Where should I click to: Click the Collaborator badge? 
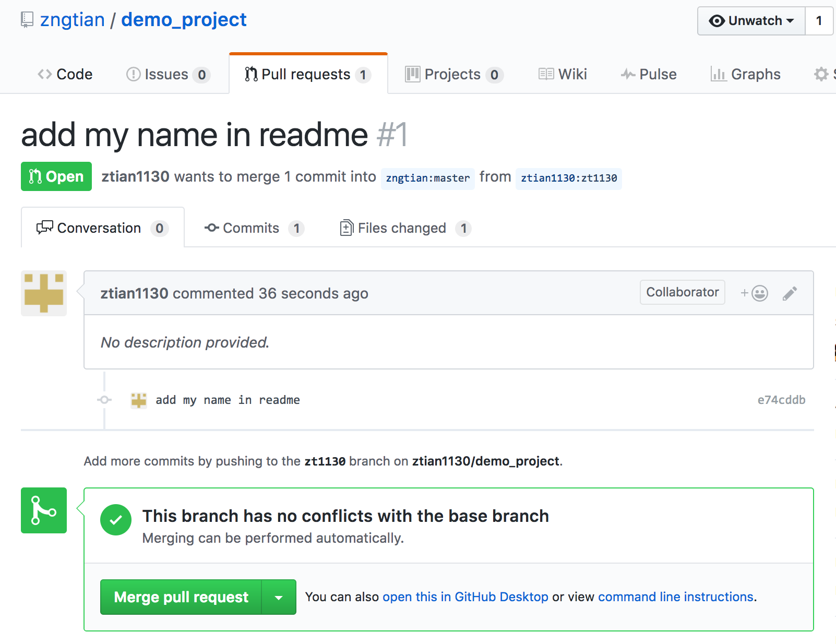pyautogui.click(x=683, y=292)
